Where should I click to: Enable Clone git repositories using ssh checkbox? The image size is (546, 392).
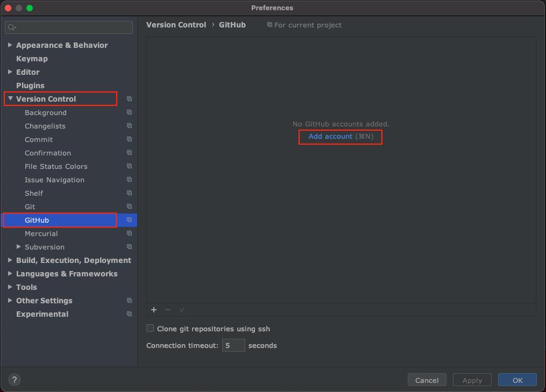coord(150,329)
